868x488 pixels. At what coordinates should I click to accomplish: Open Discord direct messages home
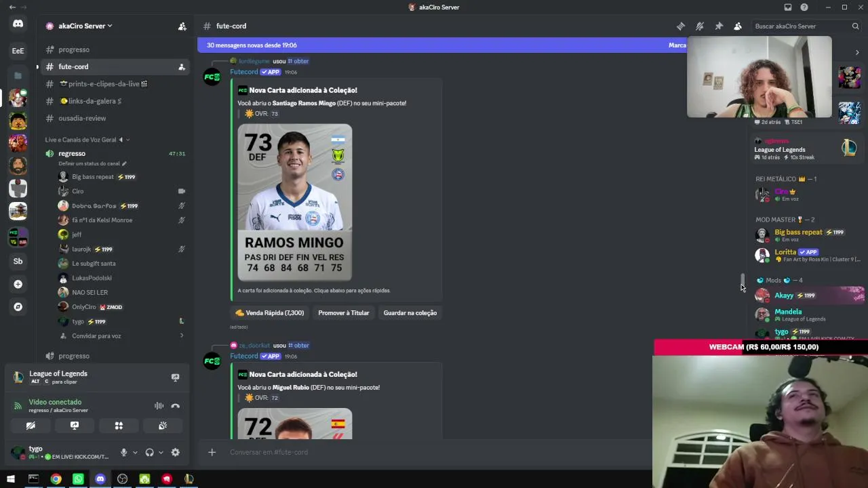point(18,24)
